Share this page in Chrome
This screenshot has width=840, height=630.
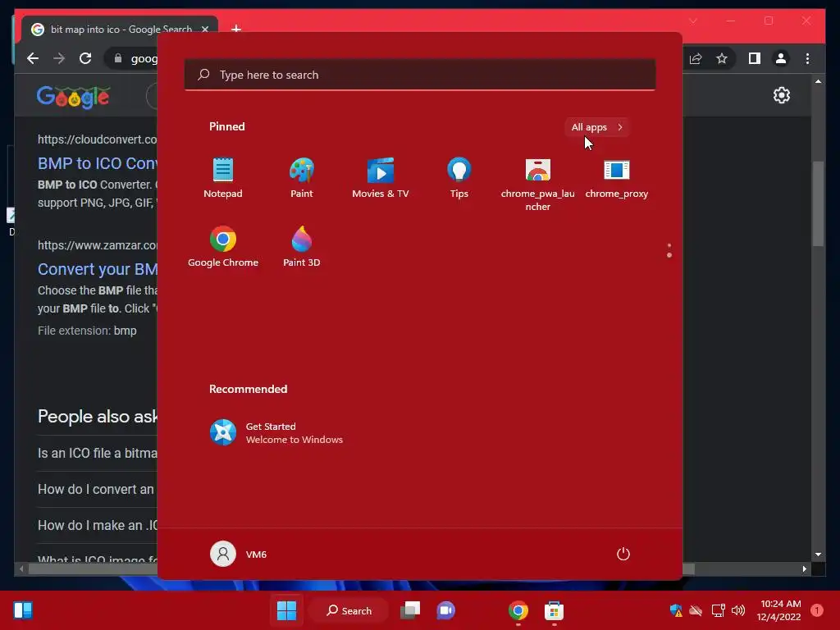pos(696,58)
